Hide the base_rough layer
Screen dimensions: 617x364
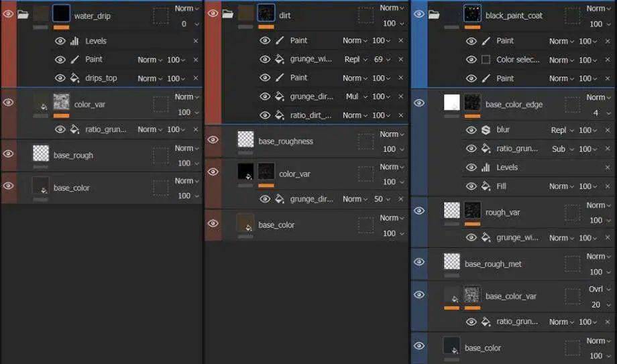(x=9, y=154)
